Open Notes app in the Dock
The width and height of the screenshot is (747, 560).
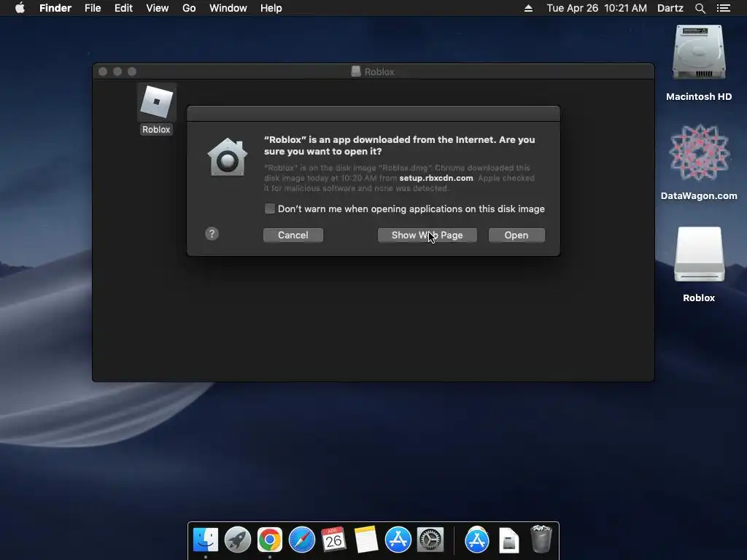pyautogui.click(x=366, y=540)
